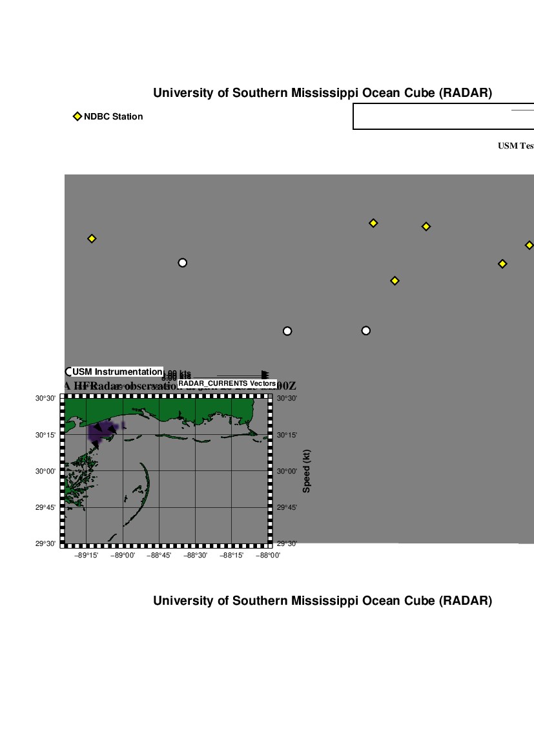Click the black scale arrowhead above RADAR_CURRENTS label
Screen dimensions: 534x756
click(x=265, y=375)
